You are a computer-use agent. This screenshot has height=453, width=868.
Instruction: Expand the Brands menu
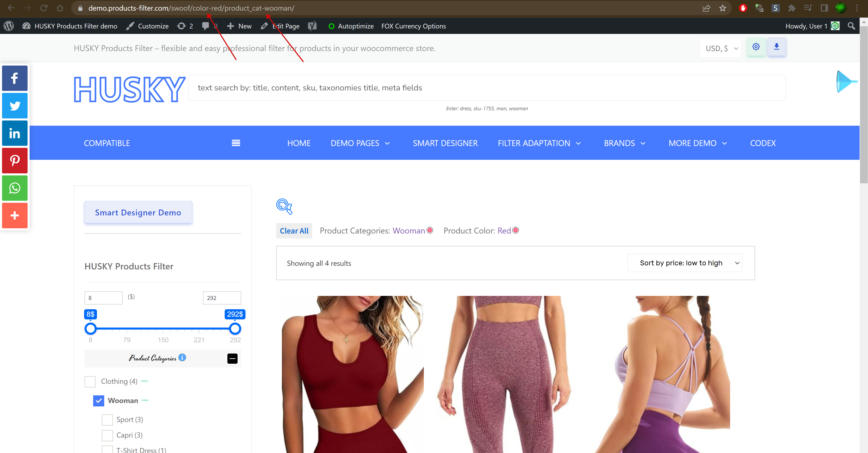point(624,143)
